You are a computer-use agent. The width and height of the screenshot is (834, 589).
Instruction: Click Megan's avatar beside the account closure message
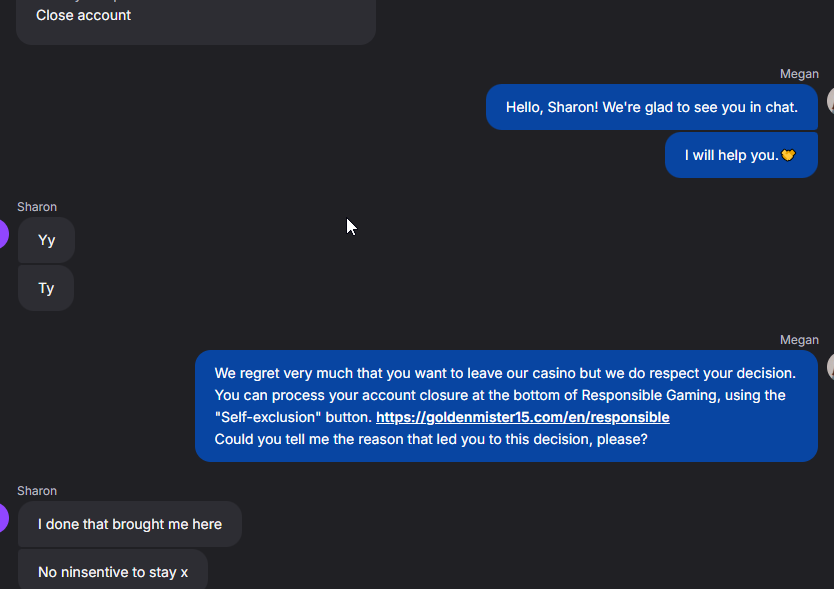tap(830, 367)
